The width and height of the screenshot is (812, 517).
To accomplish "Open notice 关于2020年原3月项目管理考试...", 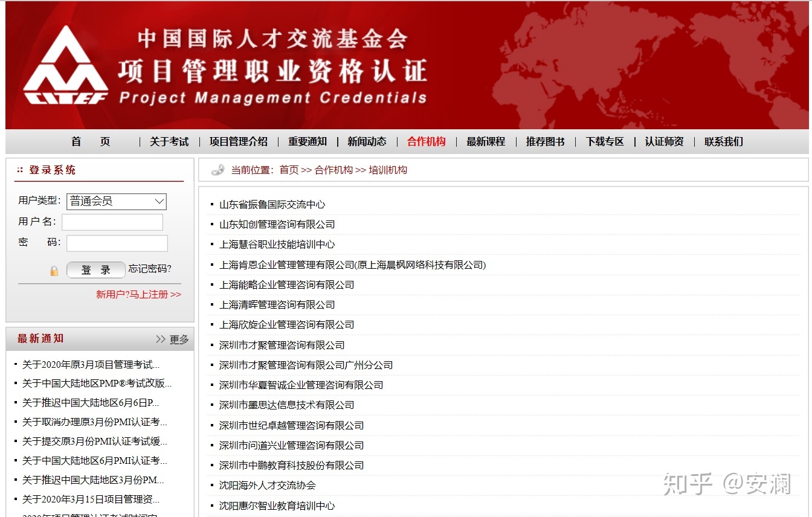I will click(91, 365).
